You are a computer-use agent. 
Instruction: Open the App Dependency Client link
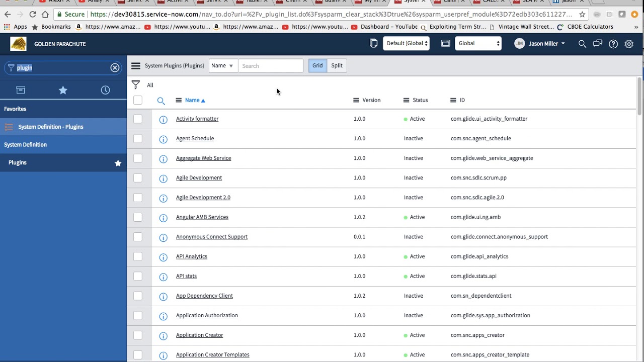pos(204,296)
